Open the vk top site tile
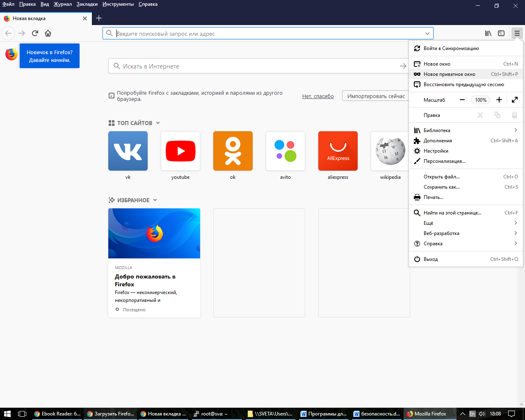This screenshot has height=420, width=525. (x=128, y=151)
